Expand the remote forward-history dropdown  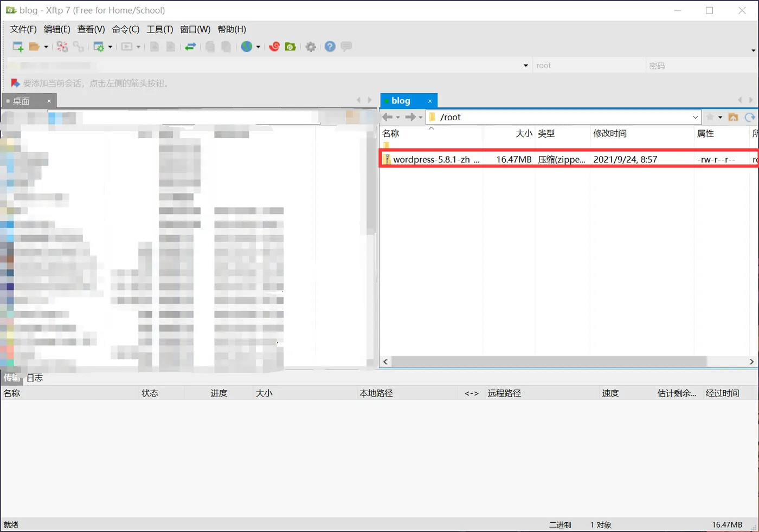coord(421,118)
